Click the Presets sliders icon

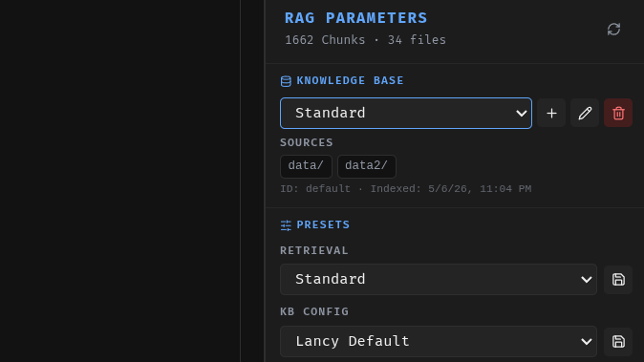click(286, 225)
